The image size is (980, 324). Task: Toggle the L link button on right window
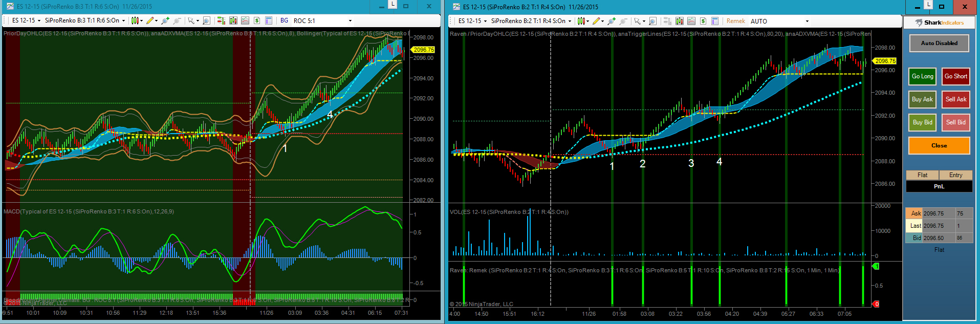coord(928,5)
